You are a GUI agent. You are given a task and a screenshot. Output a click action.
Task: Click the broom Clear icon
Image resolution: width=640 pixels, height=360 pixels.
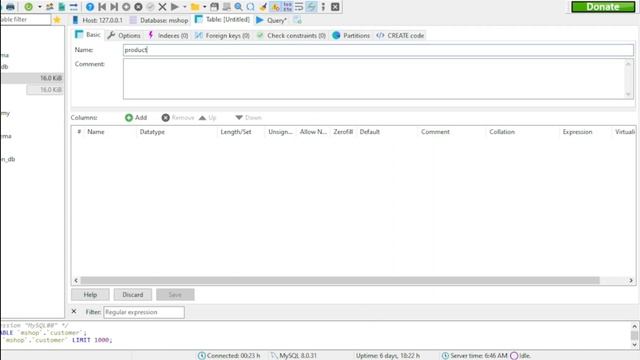(263, 7)
